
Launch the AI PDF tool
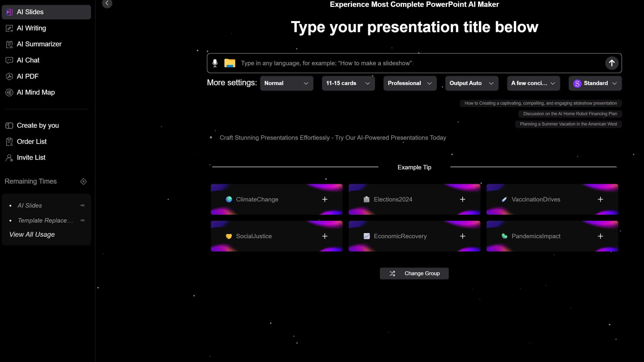click(27, 76)
